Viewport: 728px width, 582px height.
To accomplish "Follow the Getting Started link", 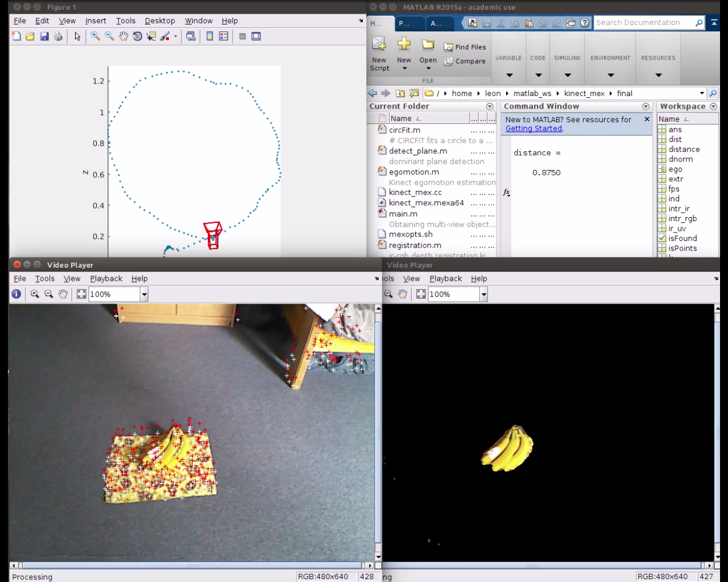I will [533, 128].
